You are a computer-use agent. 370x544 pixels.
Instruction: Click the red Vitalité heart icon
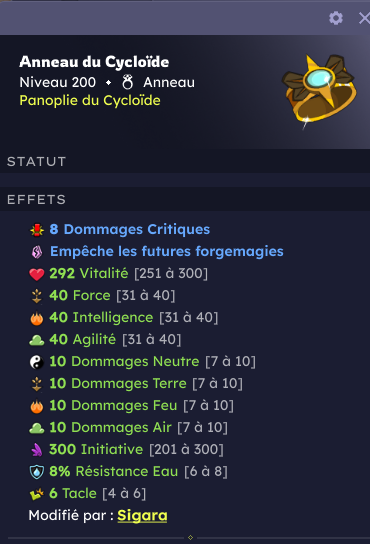(x=37, y=274)
